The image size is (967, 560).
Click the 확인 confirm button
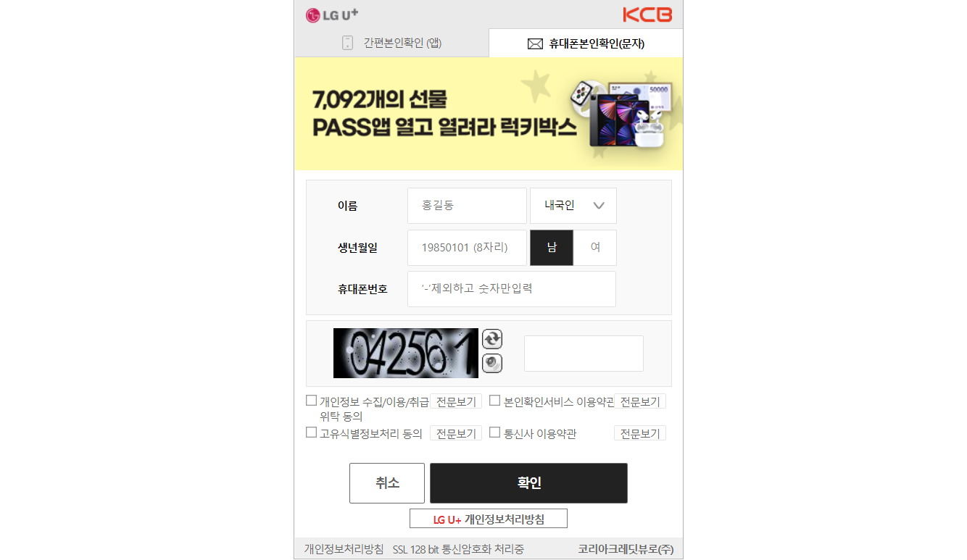pyautogui.click(x=528, y=483)
